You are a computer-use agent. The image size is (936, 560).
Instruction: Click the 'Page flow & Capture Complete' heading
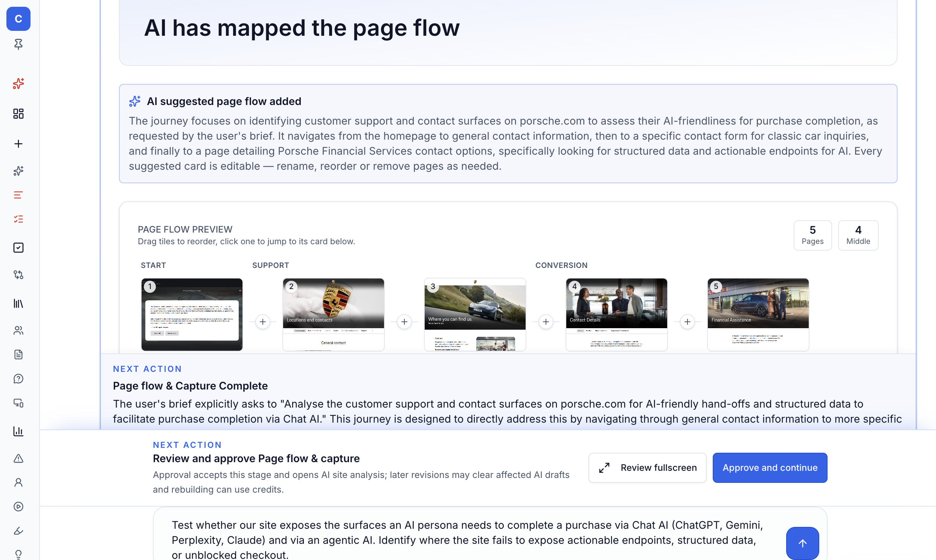coord(190,386)
